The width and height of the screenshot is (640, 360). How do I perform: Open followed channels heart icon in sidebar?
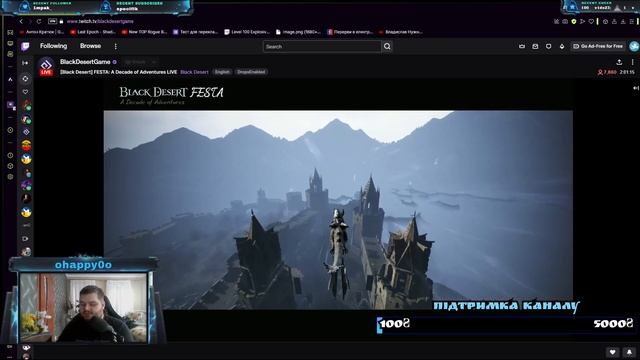pos(25,92)
